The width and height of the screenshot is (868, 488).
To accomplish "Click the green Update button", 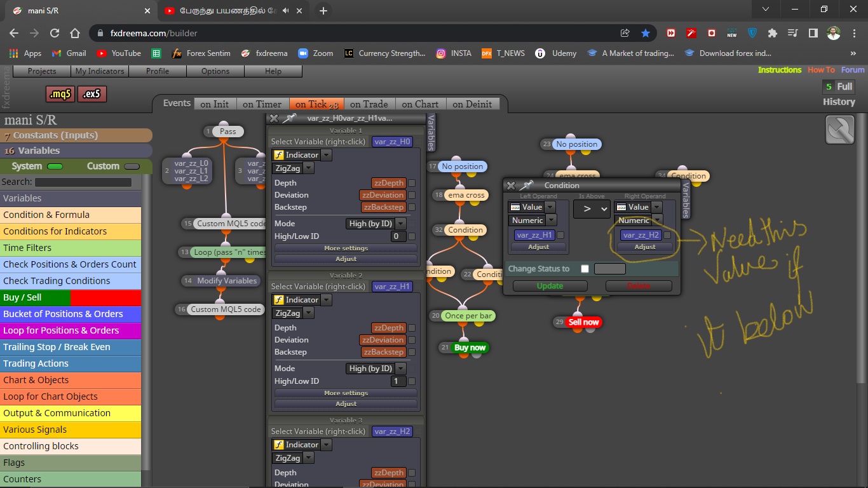I will point(550,286).
